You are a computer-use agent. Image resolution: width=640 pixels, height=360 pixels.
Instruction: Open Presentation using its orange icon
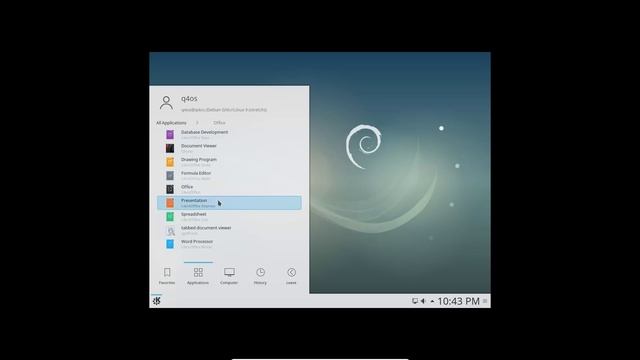(170, 203)
